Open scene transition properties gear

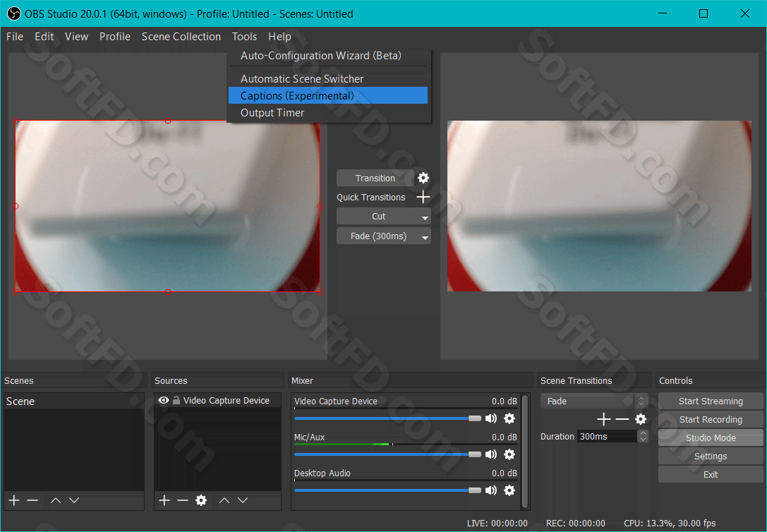(641, 419)
